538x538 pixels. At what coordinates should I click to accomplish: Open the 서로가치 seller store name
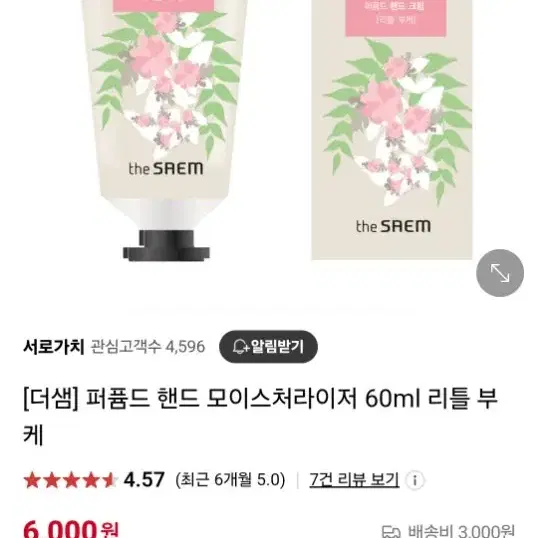(x=54, y=347)
